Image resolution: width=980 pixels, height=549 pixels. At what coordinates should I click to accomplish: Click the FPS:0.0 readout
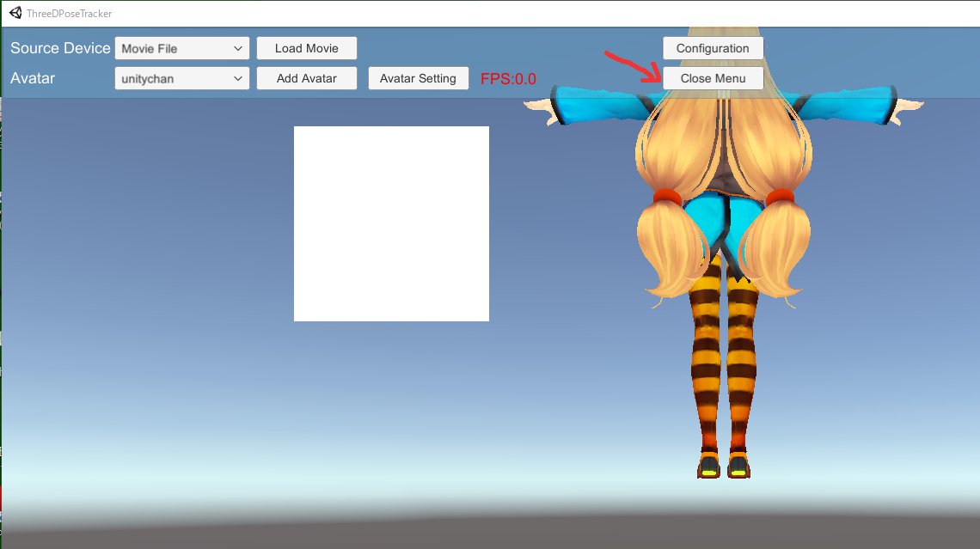point(508,79)
